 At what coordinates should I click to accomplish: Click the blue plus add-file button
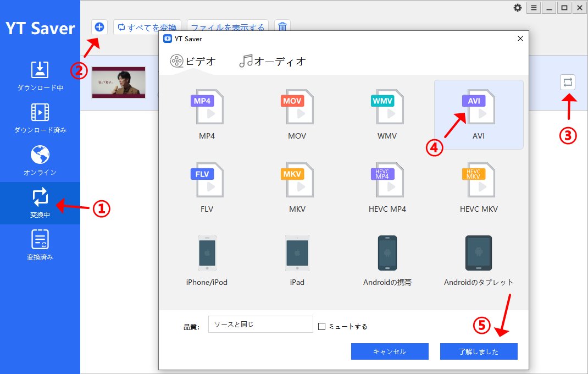[x=99, y=27]
